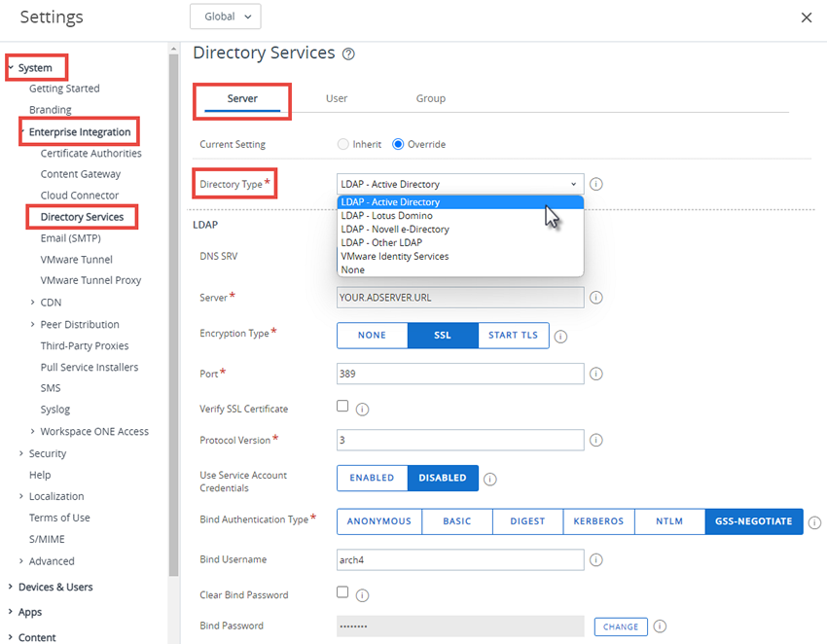Expand the Devices & Users section

tap(10, 587)
